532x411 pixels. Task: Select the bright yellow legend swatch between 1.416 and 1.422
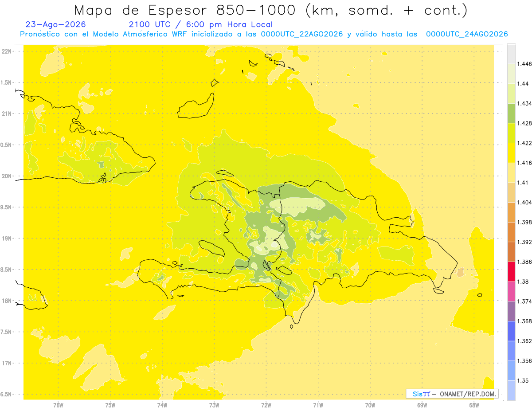(511, 153)
